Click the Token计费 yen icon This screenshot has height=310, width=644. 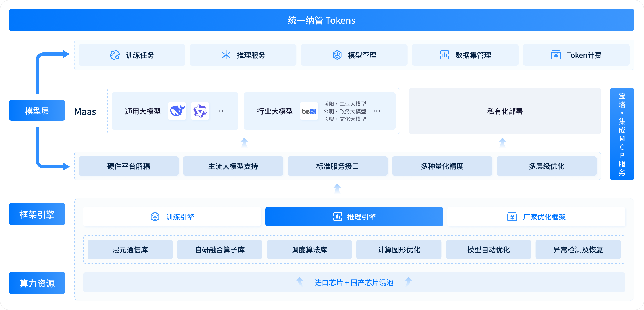(556, 55)
